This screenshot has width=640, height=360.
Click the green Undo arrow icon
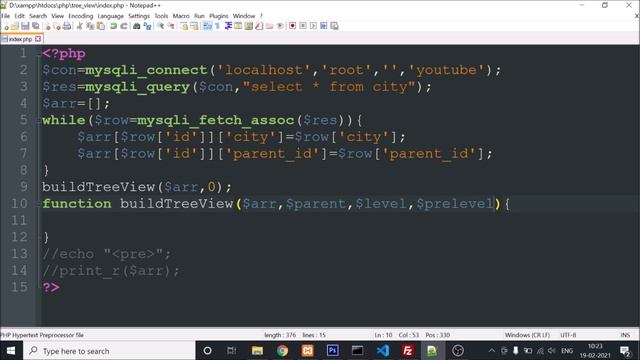click(x=113, y=26)
